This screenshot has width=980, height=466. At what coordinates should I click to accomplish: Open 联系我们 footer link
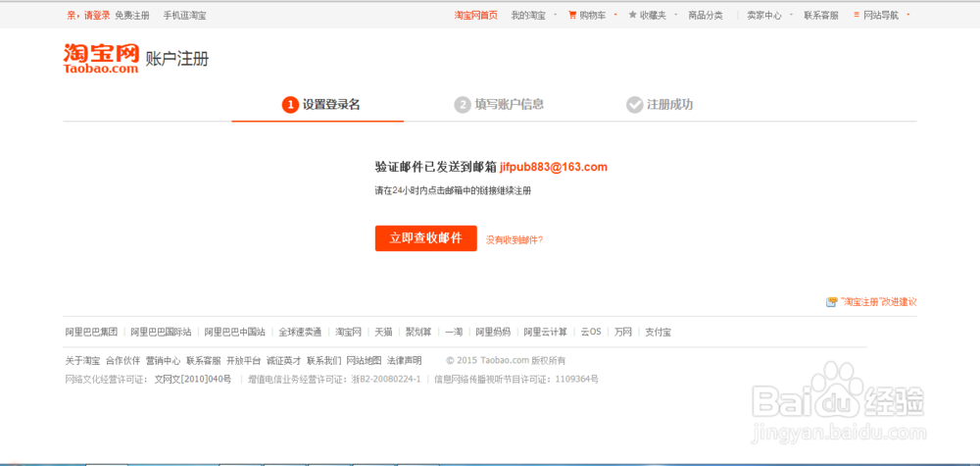click(x=323, y=361)
